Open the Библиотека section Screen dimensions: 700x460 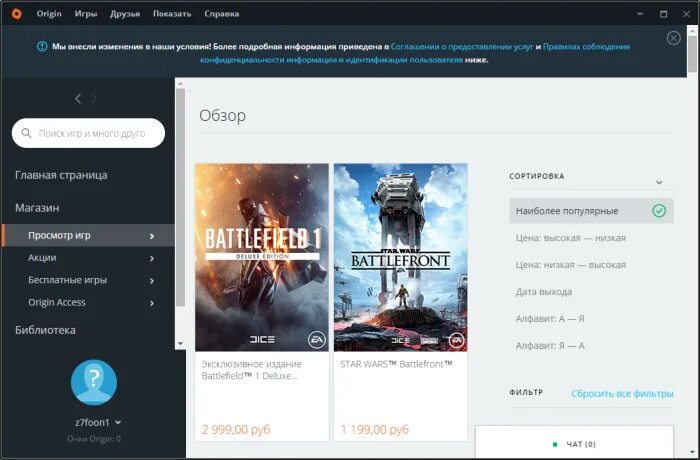45,330
